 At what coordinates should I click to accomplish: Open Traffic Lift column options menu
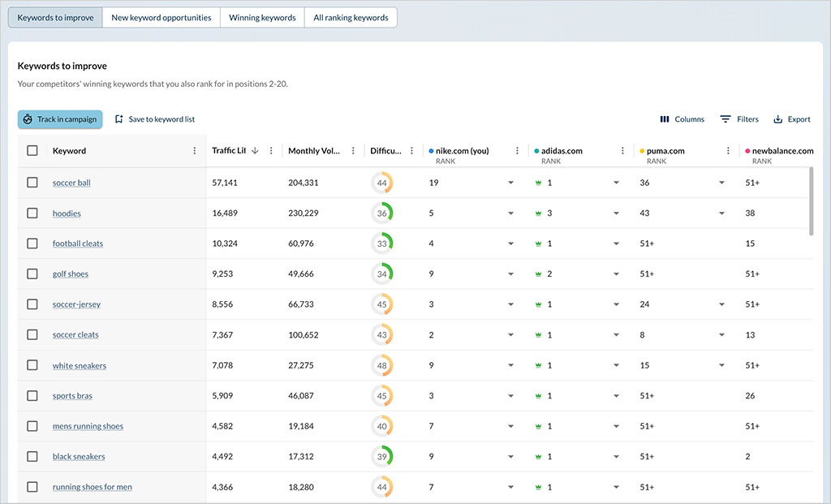pos(271,151)
